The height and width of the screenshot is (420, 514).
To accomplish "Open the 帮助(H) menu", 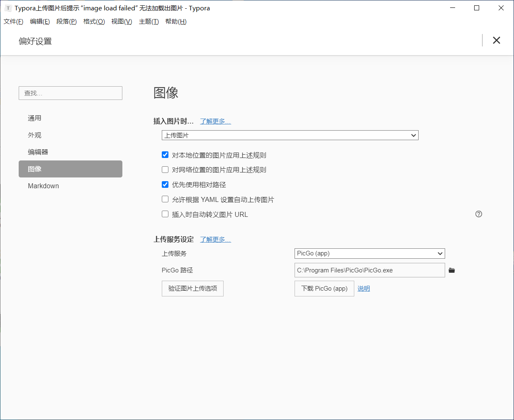I will tap(176, 22).
